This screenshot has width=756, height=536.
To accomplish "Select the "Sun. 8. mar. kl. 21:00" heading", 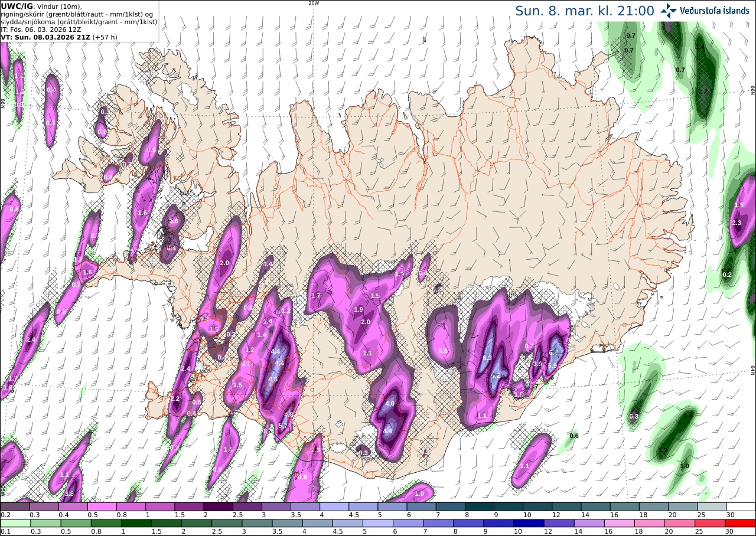I will click(584, 11).
